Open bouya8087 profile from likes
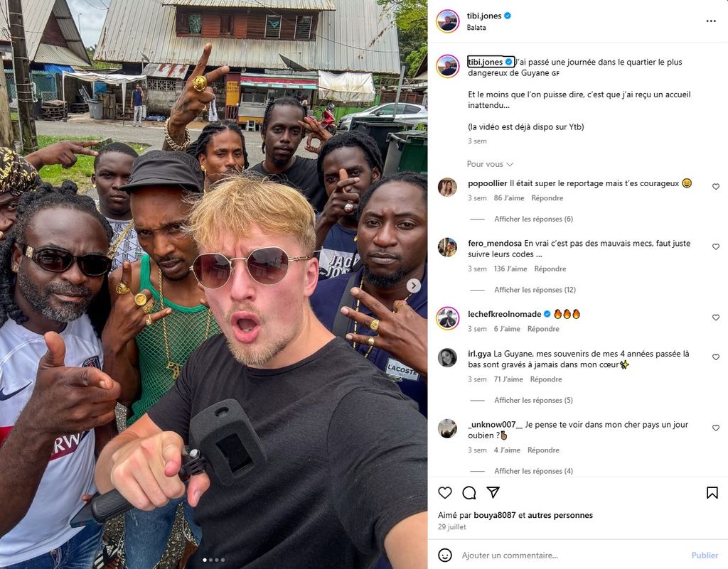Image resolution: width=728 pixels, height=569 pixels. tap(495, 515)
